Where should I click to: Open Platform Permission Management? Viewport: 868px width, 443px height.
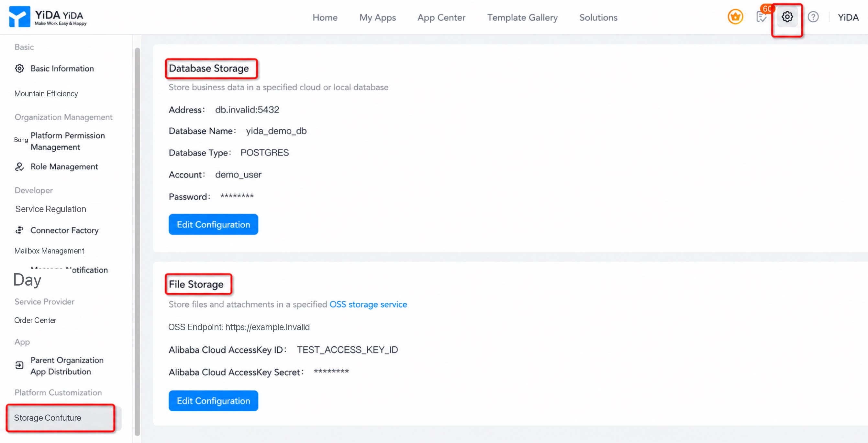tap(67, 141)
